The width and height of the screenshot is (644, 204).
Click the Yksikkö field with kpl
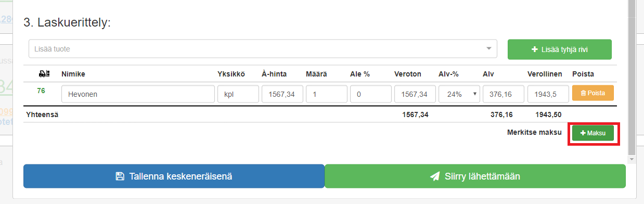point(238,94)
